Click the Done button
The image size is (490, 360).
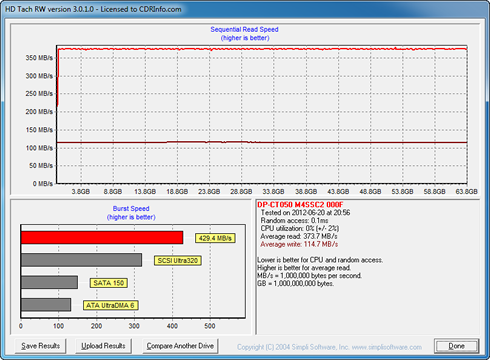(456, 346)
